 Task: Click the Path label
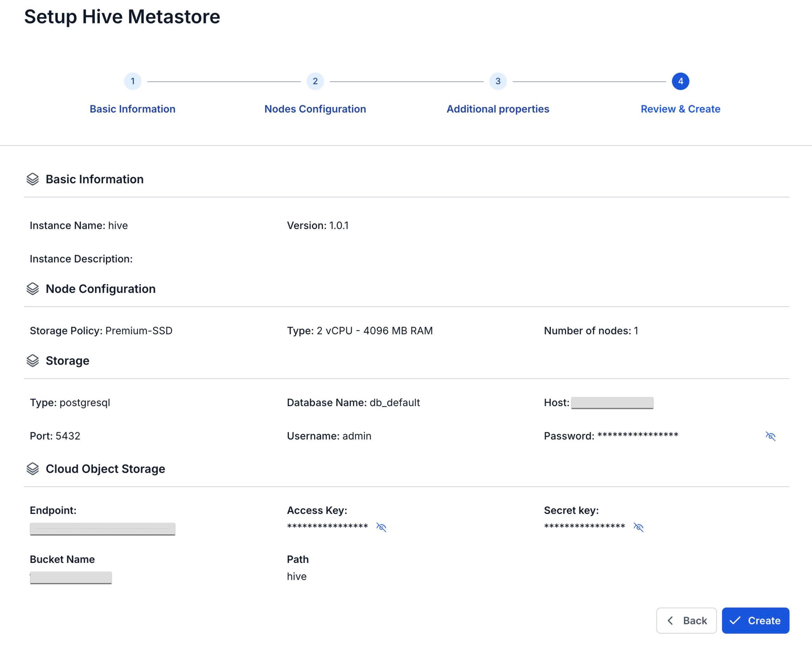point(298,559)
